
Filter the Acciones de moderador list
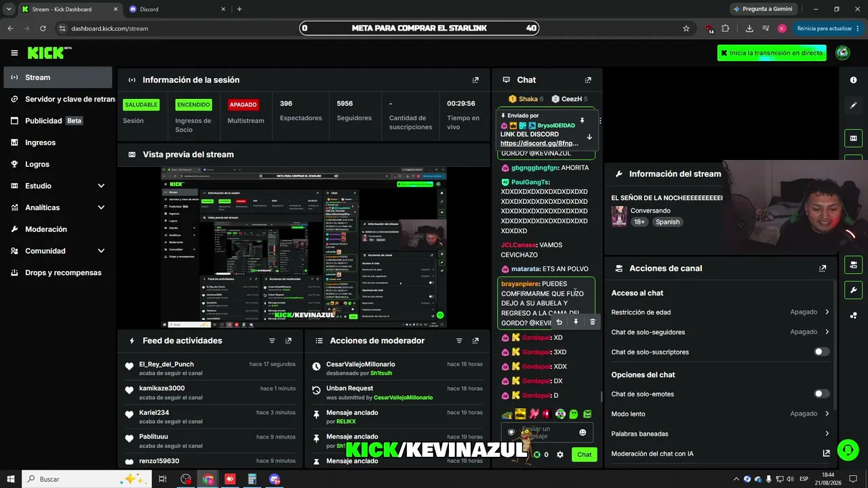point(459,341)
